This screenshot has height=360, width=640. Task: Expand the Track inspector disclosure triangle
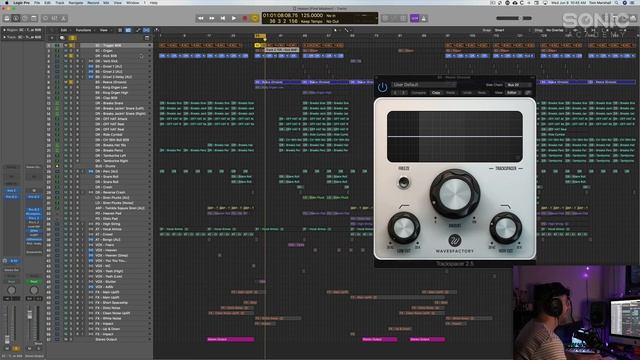pyautogui.click(x=4, y=37)
